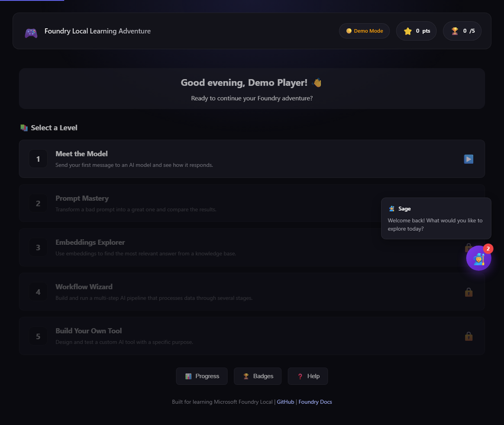This screenshot has height=425, width=504.
Task: Click Ready to continue your Foundry adventure text
Action: (252, 98)
